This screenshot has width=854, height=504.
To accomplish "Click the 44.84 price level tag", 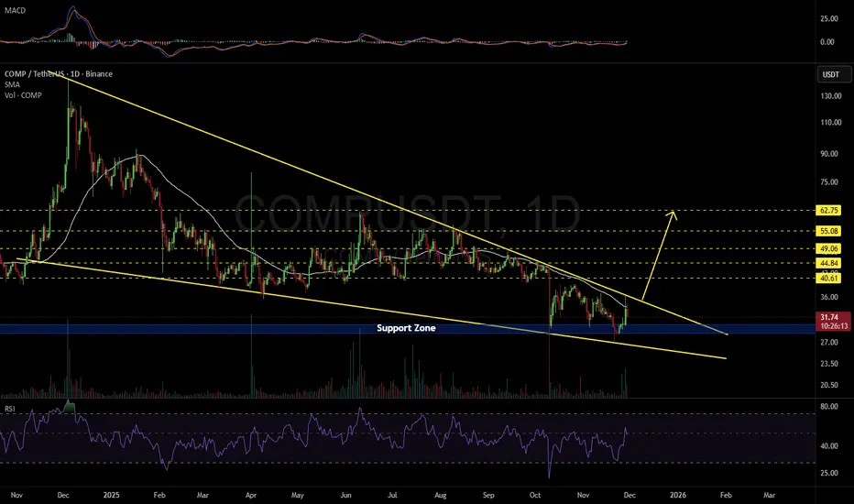I will coord(828,263).
